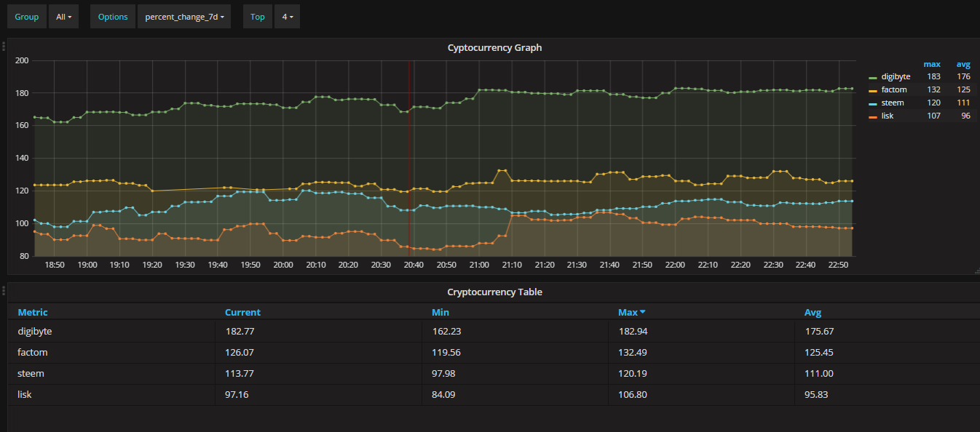Click the 22:00 time axis label
Viewport: 980px width, 432px height.
675,265
